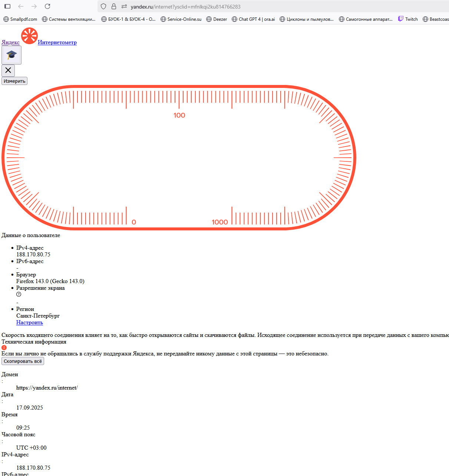Open the Smallpdf.com bookmark
Image resolution: width=449 pixels, height=476 pixels.
[20, 19]
